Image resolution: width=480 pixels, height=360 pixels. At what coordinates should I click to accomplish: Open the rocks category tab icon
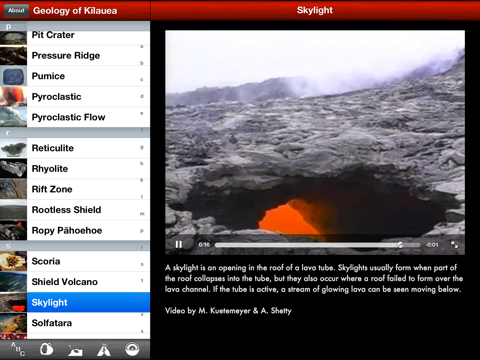[46, 349]
